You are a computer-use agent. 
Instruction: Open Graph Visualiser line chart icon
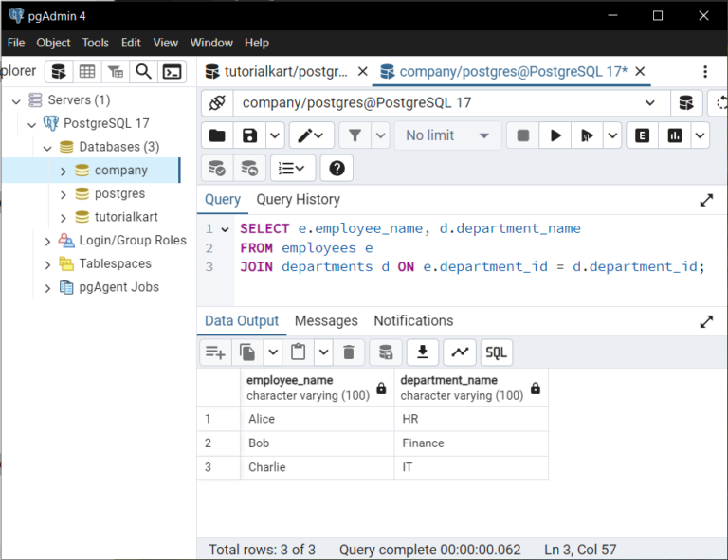click(460, 352)
